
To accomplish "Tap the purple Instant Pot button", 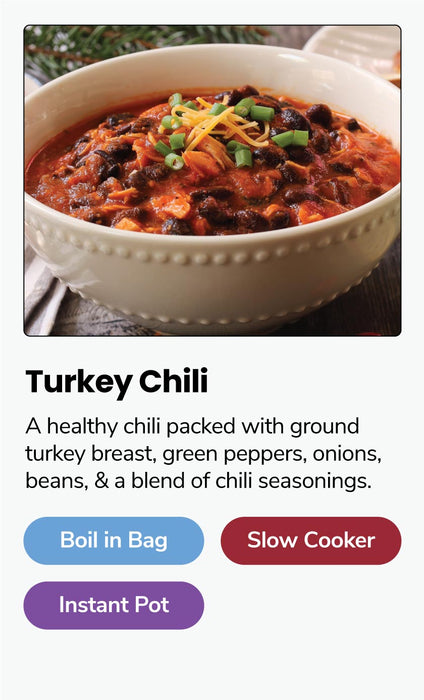I will pyautogui.click(x=114, y=605).
